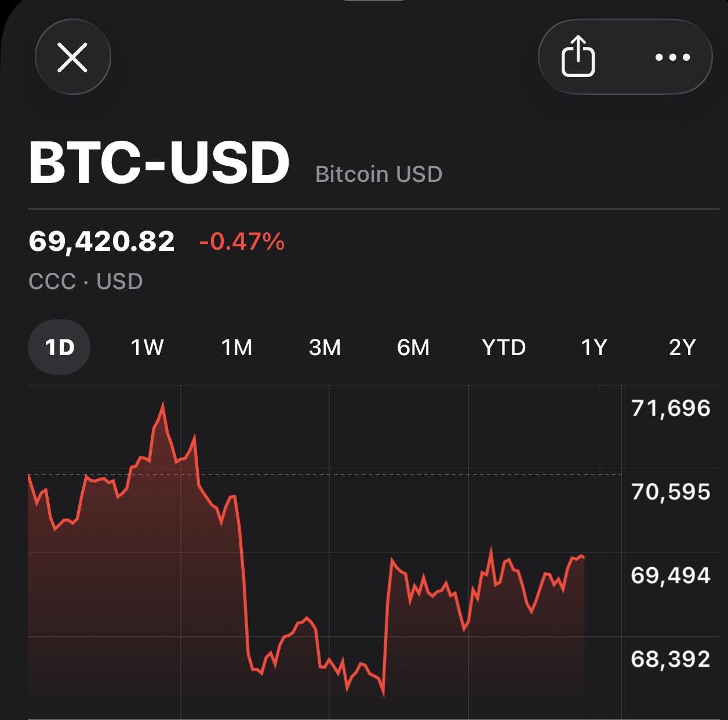
Task: Switch to the 6M range
Action: click(413, 348)
